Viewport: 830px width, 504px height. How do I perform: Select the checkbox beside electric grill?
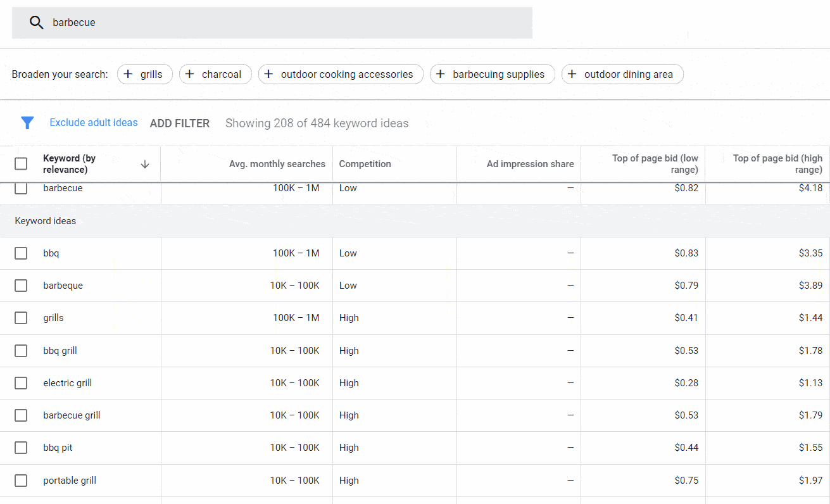pyautogui.click(x=20, y=382)
